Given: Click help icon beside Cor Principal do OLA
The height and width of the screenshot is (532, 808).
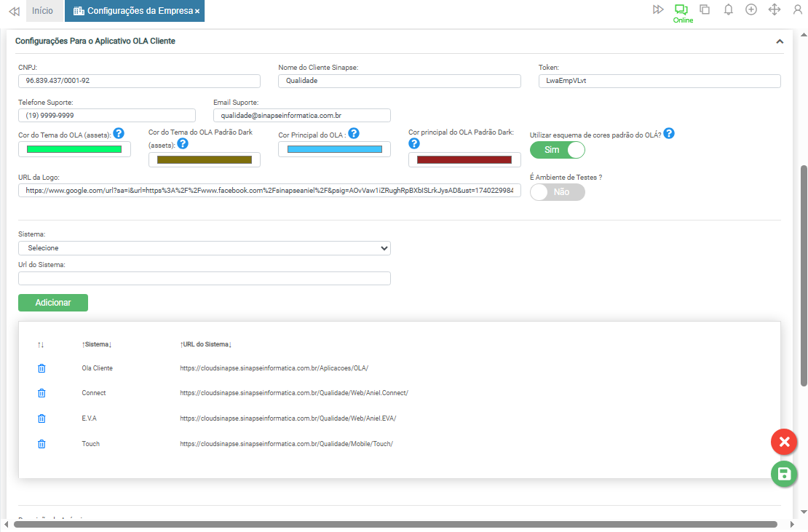Looking at the screenshot, I should [x=353, y=133].
